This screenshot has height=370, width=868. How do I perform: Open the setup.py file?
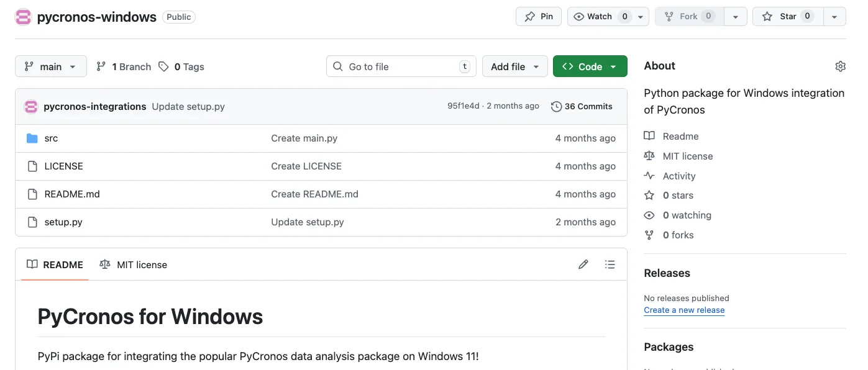63,222
